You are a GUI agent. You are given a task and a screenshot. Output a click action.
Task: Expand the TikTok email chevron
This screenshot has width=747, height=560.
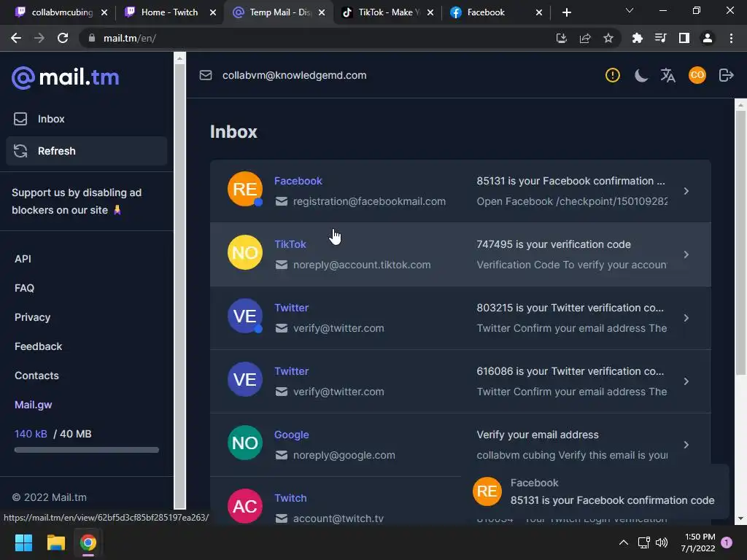click(686, 254)
